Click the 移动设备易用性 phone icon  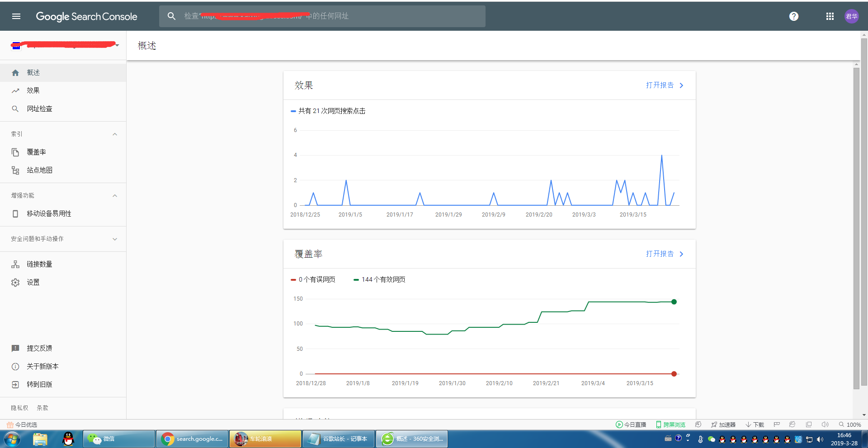point(15,214)
